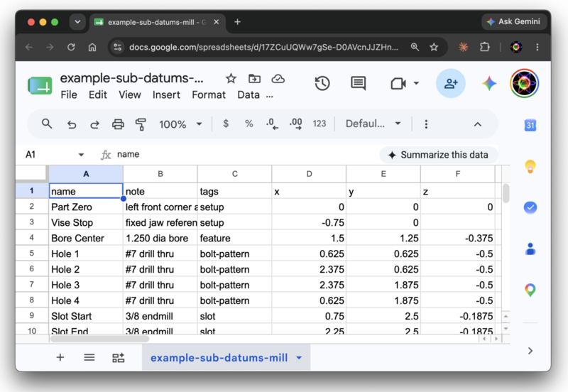Click the scroll right arrow
Viewport: 568px width, 392px height.
pos(496,339)
